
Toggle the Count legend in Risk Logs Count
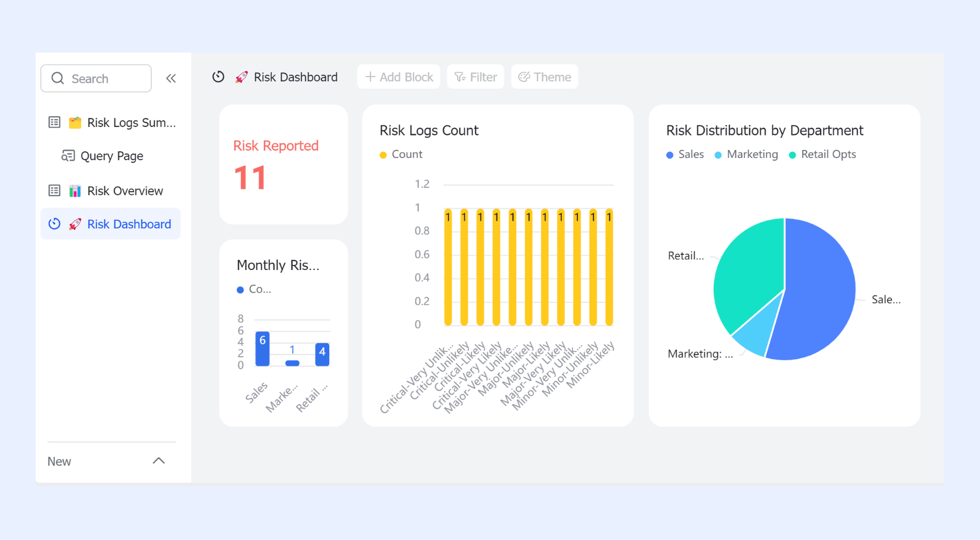tap(401, 155)
